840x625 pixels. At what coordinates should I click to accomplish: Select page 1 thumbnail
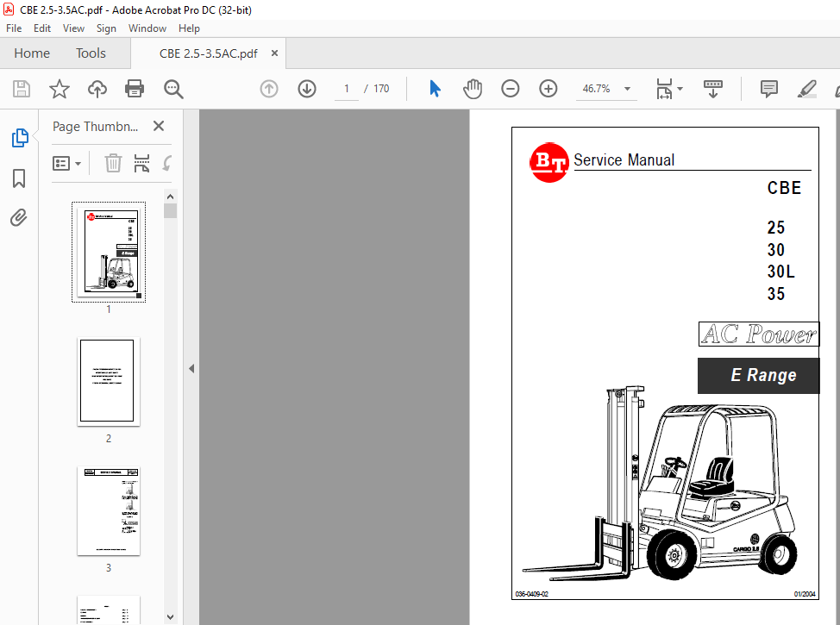tap(109, 253)
